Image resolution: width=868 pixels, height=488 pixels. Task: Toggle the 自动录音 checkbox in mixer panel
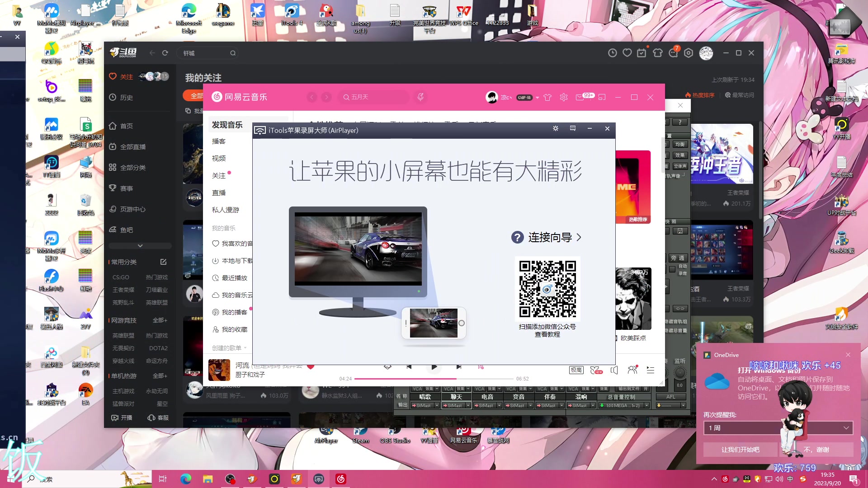pos(672,269)
